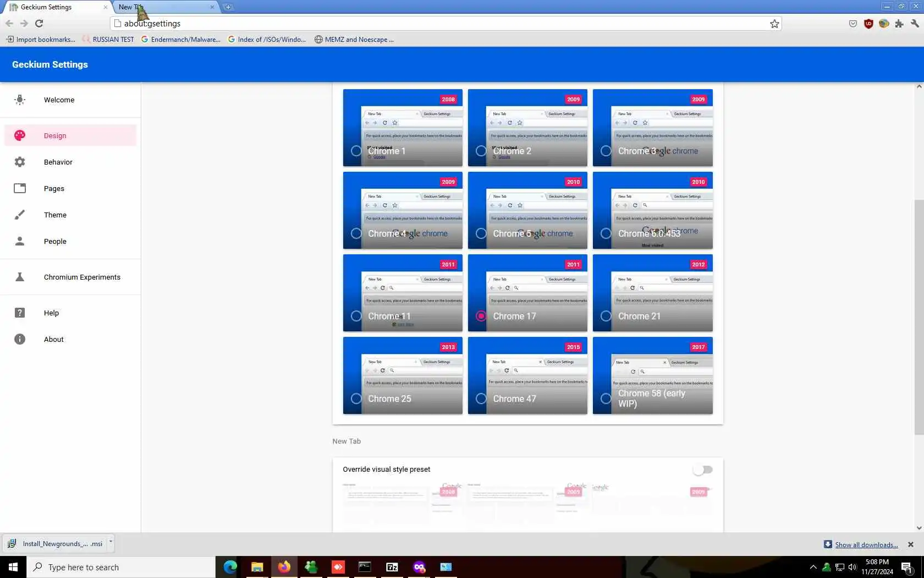This screenshot has height=578, width=924.
Task: Click the scrollbar down arrow
Action: [x=919, y=528]
